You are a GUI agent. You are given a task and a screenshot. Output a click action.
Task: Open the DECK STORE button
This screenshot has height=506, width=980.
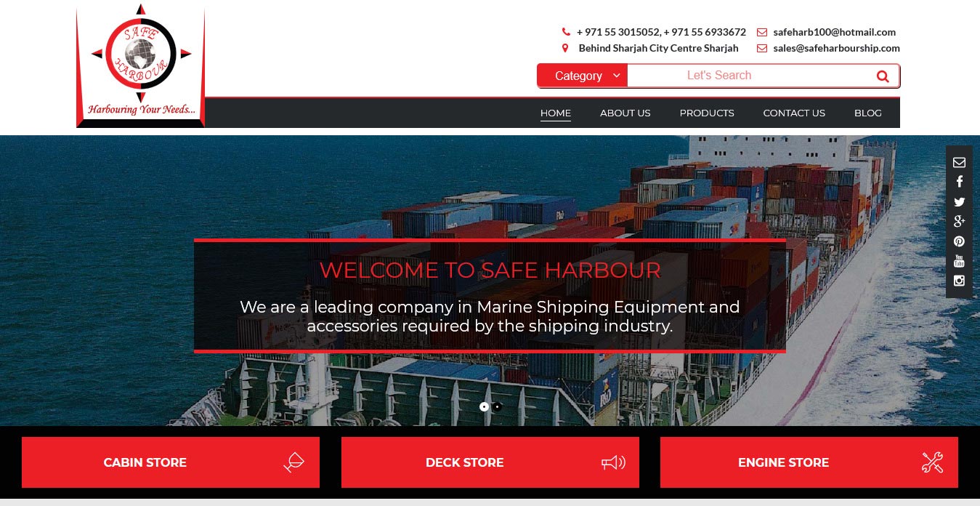pos(490,462)
